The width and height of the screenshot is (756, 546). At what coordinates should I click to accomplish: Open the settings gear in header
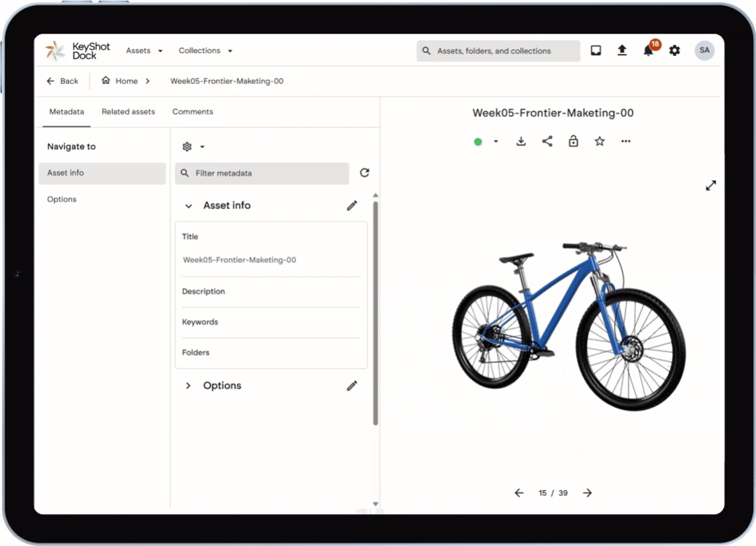(x=675, y=50)
